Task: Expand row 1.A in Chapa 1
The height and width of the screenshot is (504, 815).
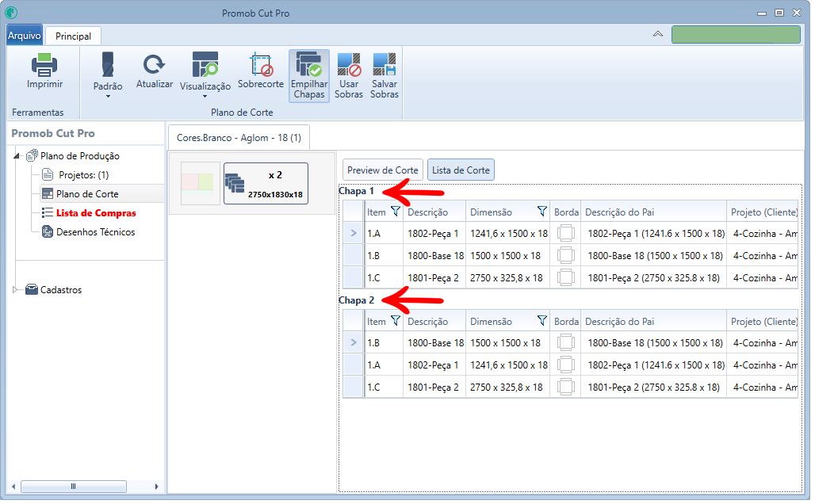Action: (x=354, y=233)
